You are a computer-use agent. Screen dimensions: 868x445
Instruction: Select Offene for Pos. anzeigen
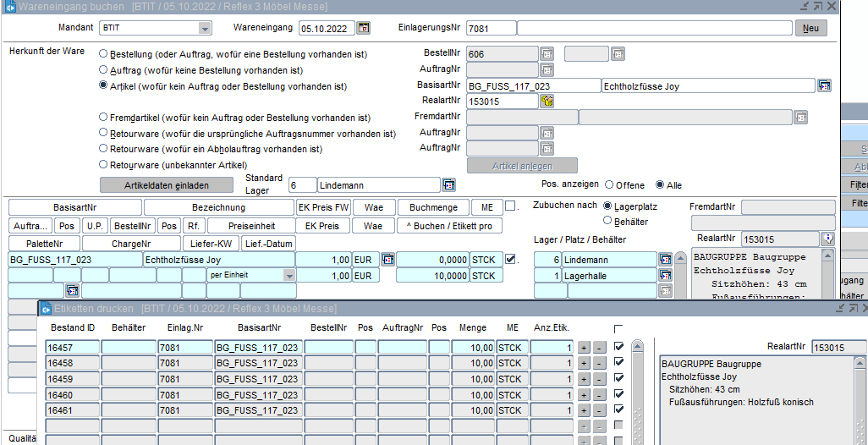point(607,185)
